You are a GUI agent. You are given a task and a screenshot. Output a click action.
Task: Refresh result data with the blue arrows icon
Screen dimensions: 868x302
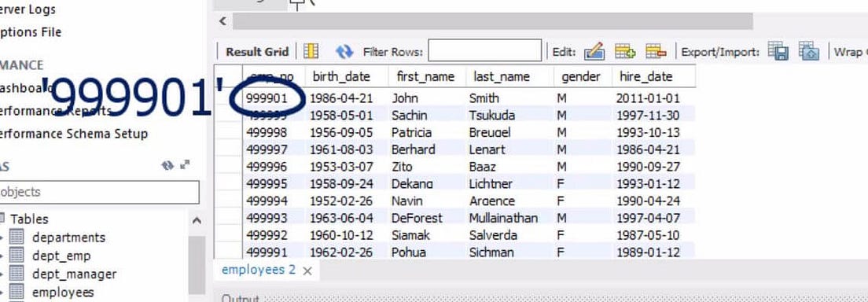tap(344, 52)
